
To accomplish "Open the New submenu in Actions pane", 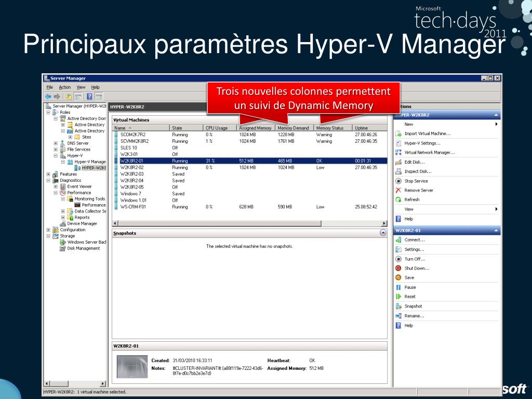I will 447,124.
